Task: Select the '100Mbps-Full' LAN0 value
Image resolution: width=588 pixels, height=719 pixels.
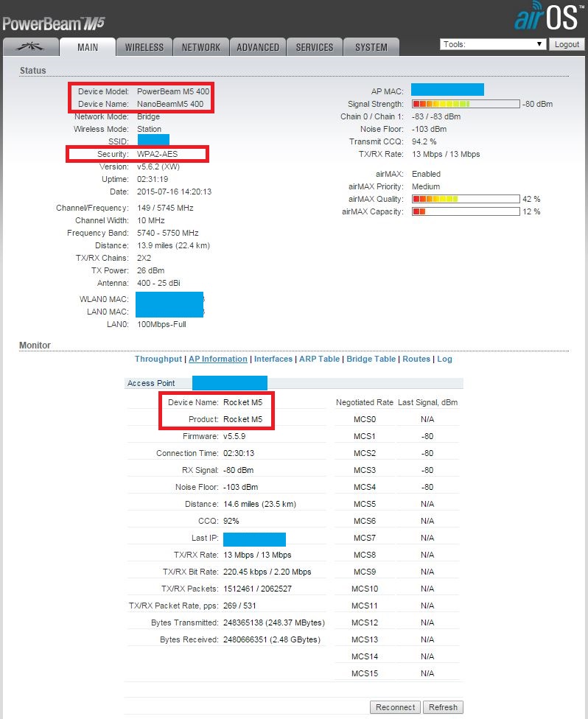Action: [x=161, y=324]
